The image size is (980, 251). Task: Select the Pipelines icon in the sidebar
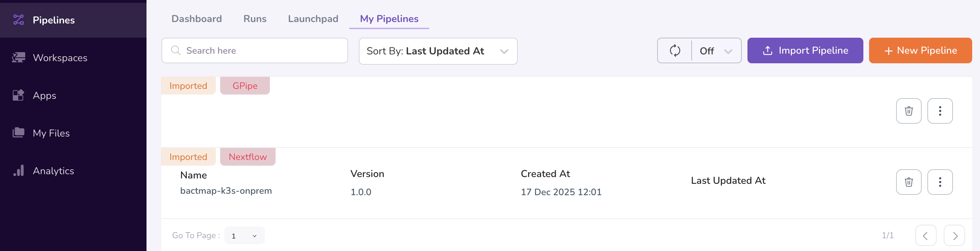18,20
